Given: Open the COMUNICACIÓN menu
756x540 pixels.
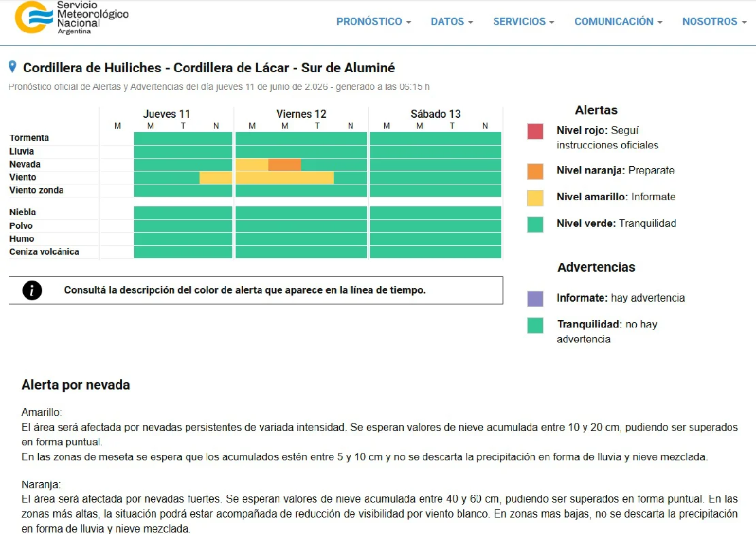Looking at the screenshot, I should tap(618, 22).
